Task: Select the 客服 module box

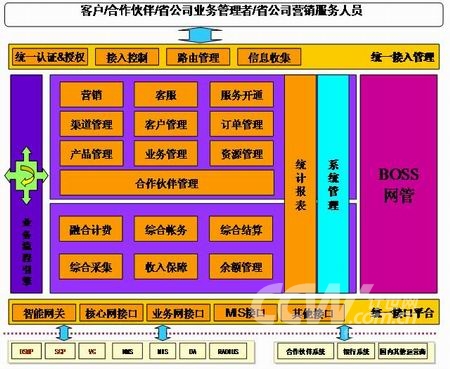Action: [166, 95]
